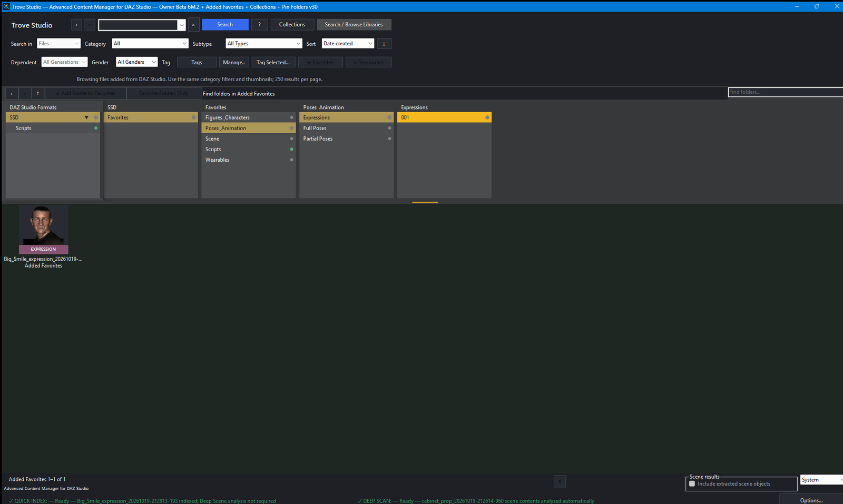Click Add Folder to Favorites button
The image size is (843, 504).
click(85, 93)
